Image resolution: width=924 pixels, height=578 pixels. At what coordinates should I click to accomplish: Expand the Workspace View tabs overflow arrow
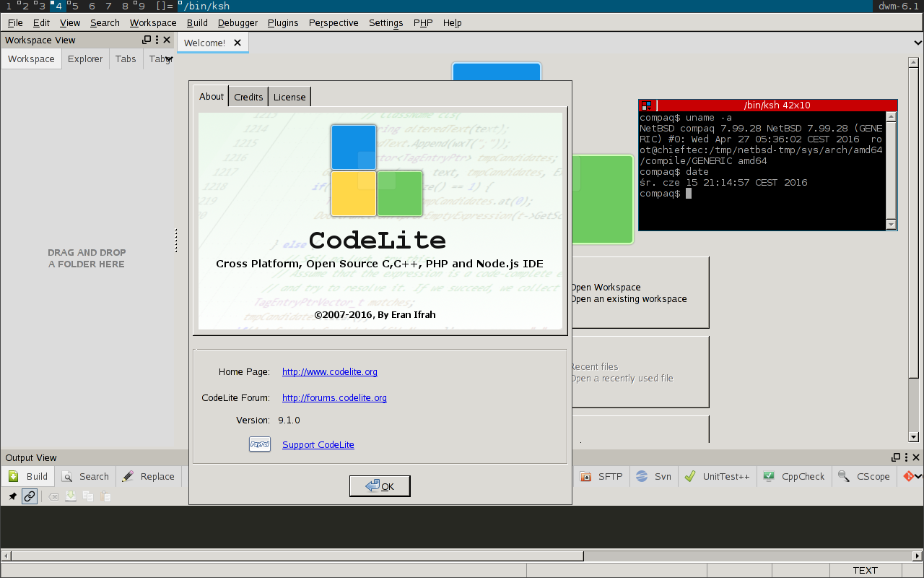coord(169,59)
